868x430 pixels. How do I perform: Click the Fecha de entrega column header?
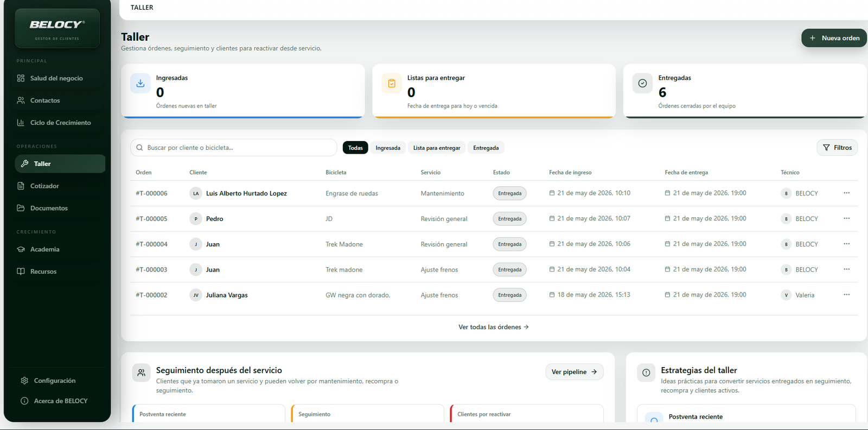[x=686, y=173]
